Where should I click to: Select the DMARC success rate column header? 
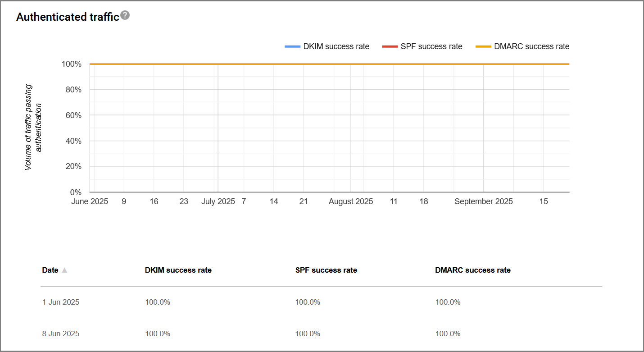pos(473,270)
